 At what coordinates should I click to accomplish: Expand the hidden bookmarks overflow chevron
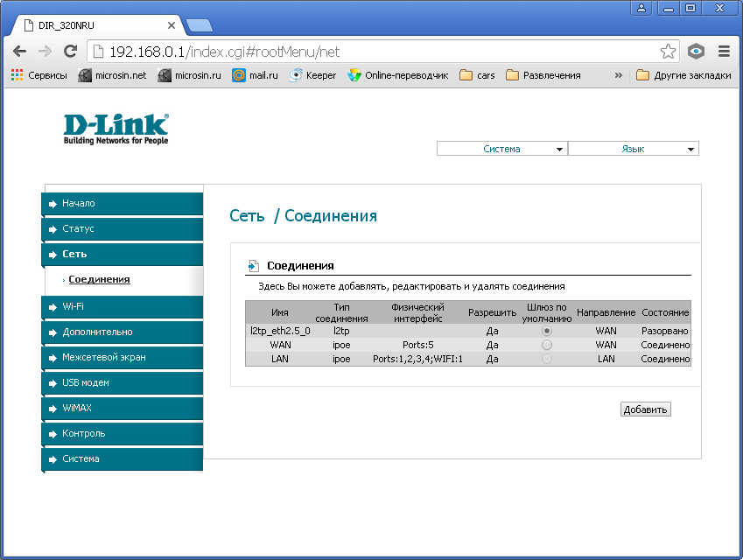(619, 75)
